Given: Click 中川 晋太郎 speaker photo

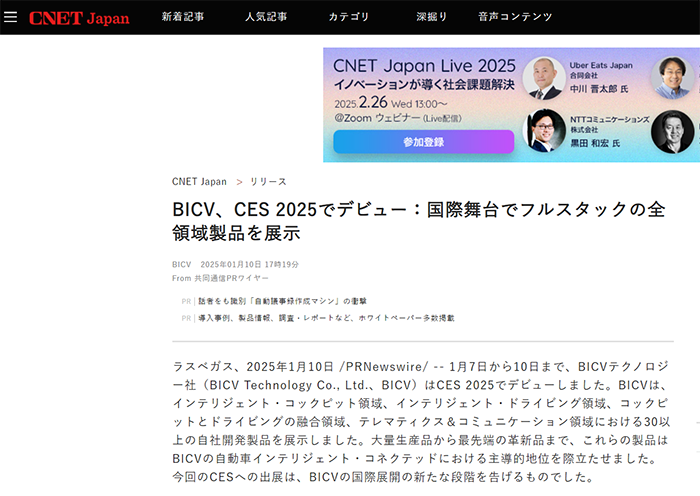Looking at the screenshot, I should (x=544, y=78).
